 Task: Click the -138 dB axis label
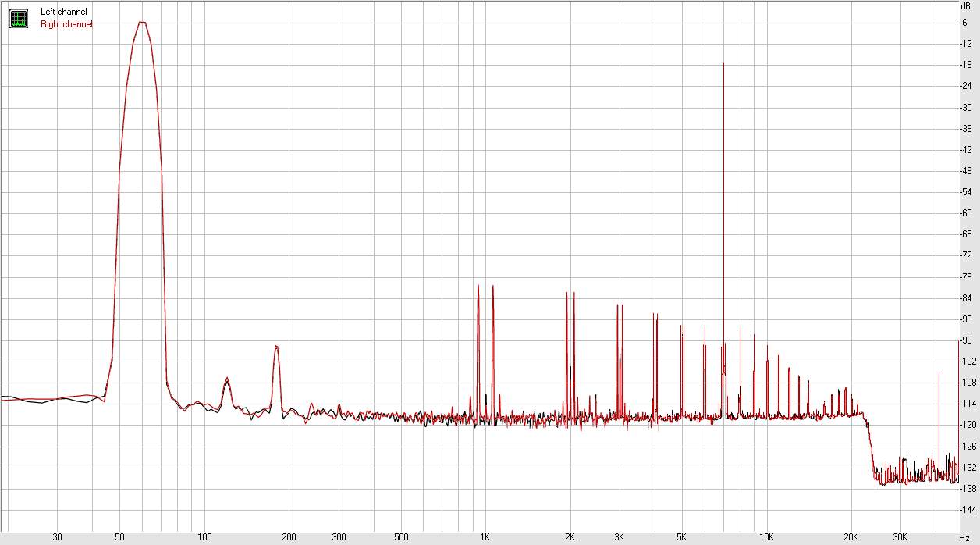click(968, 489)
